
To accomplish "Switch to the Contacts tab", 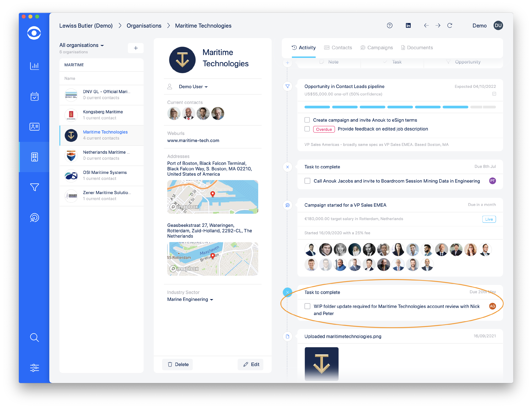I will point(338,48).
